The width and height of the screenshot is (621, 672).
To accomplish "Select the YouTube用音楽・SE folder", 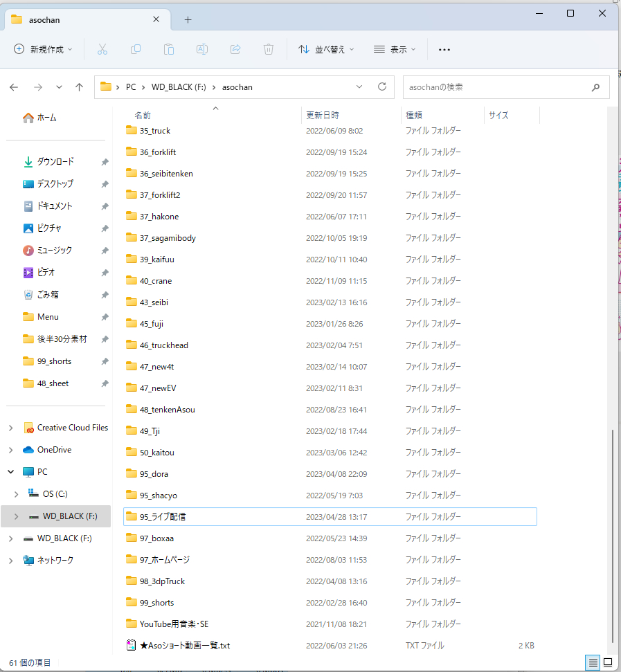I will [330, 624].
